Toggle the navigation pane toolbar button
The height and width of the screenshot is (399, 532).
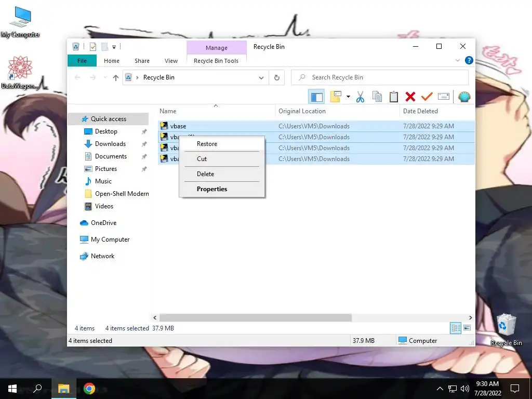click(316, 97)
